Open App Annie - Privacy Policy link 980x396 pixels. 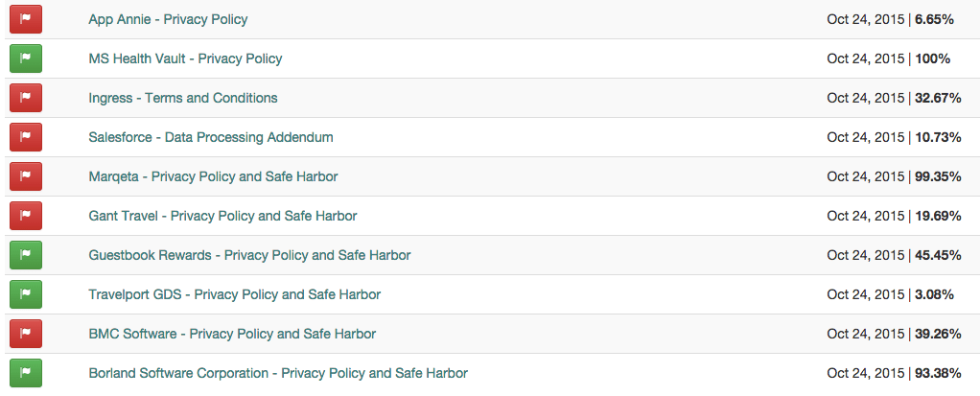coord(168,19)
